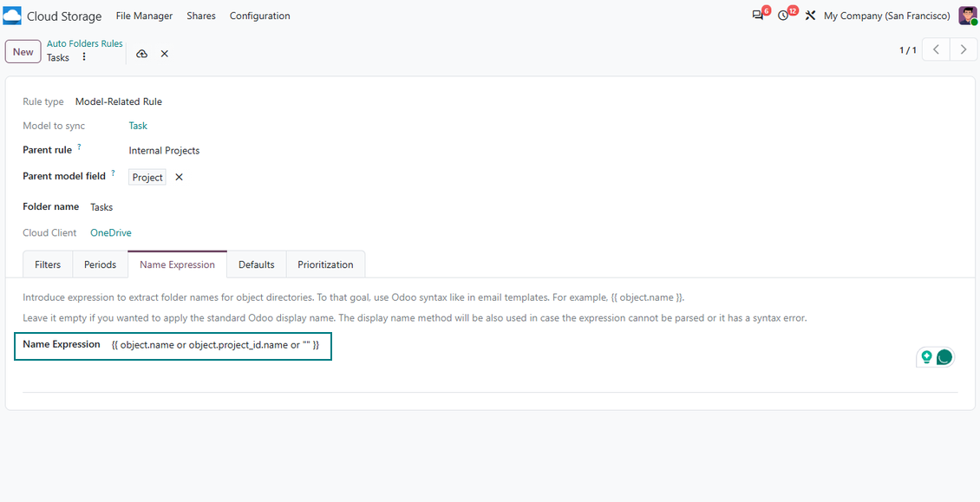Click into the Name Expression input field
Image resolution: width=980 pixels, height=502 pixels.
(x=216, y=344)
